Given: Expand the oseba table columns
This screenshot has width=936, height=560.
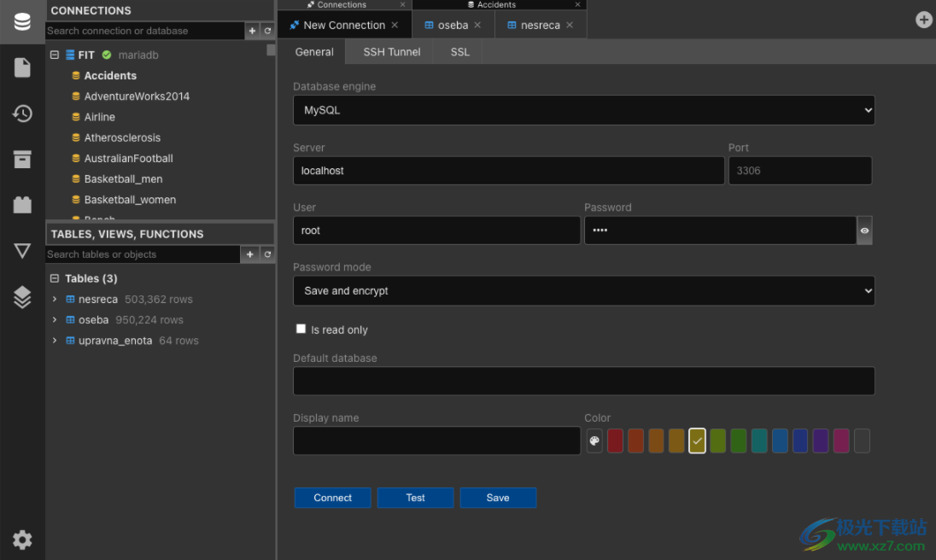Looking at the screenshot, I should click(55, 319).
